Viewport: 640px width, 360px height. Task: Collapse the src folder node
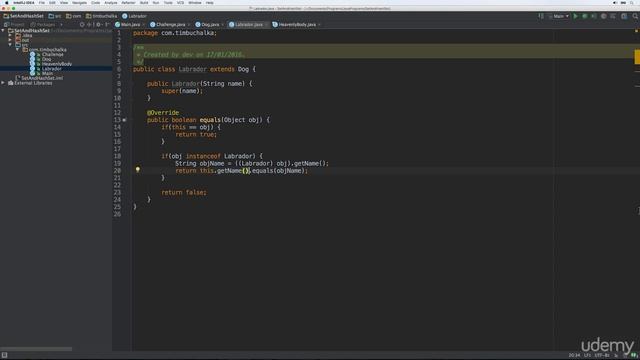(10, 45)
